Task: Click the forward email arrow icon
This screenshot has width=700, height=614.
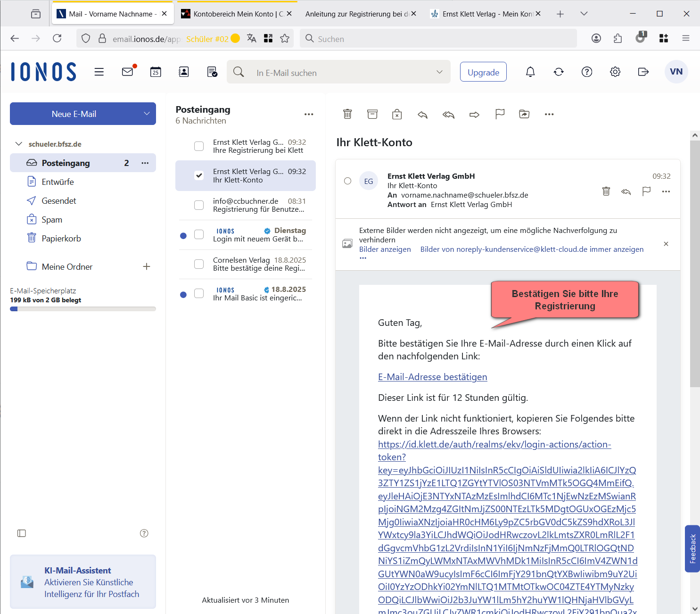Action: click(x=474, y=114)
